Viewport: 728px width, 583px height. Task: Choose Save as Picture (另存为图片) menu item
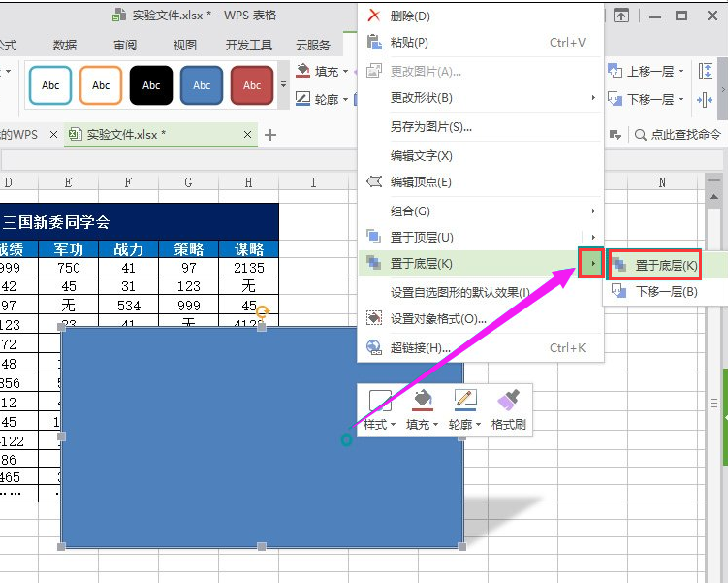(x=430, y=126)
